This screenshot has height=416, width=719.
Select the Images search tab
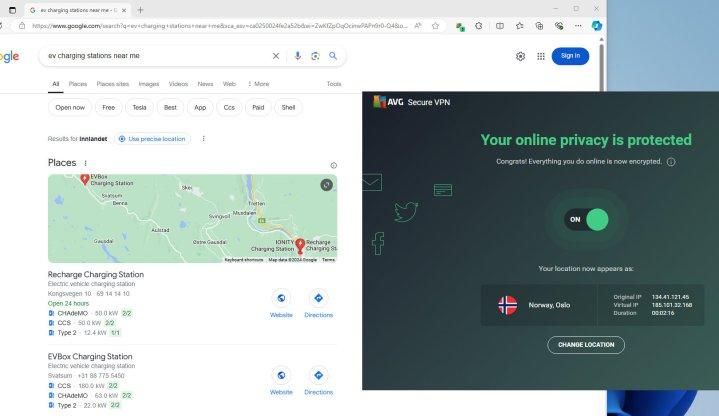(x=149, y=84)
